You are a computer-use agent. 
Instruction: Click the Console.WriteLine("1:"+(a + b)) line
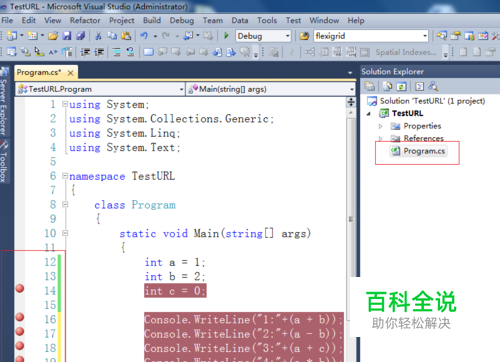244,319
